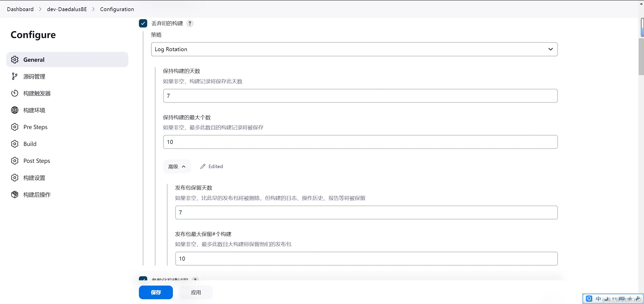Screen dimensions: 644x304
Task: Click the 保存 save button
Action: click(156, 292)
